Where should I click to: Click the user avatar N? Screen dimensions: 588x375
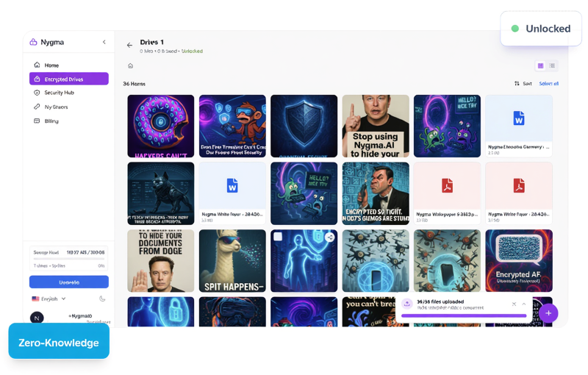tap(37, 318)
